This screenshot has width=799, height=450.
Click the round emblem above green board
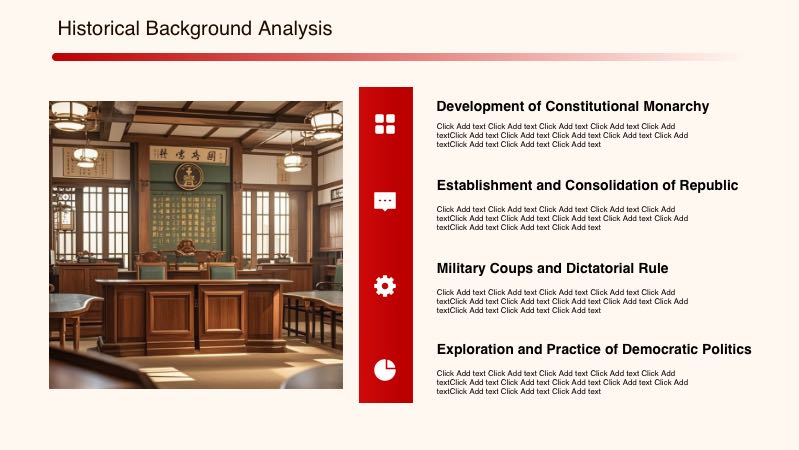(x=188, y=176)
